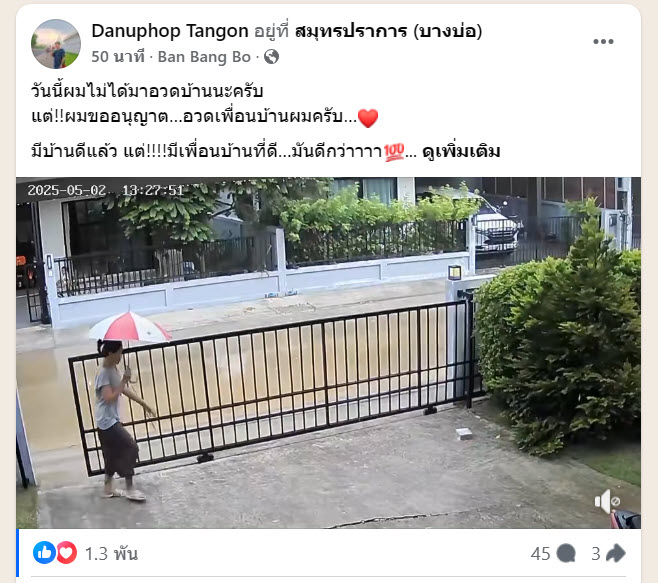Unmute the video with the speaker icon
Image resolution: width=658 pixels, height=583 pixels.
click(607, 501)
